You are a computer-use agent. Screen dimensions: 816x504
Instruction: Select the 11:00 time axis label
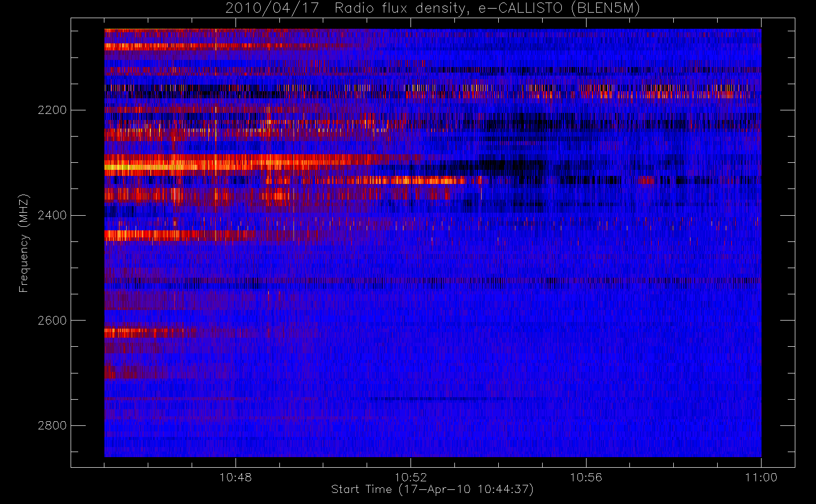click(x=761, y=477)
